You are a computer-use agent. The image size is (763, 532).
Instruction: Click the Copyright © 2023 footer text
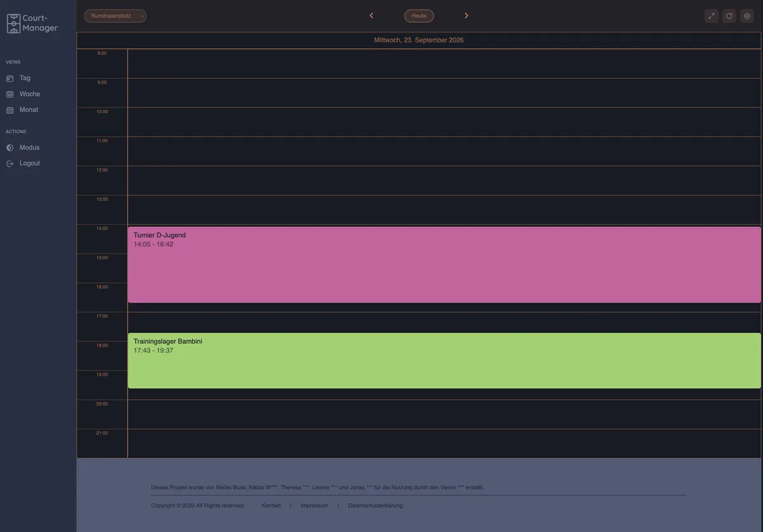(198, 506)
